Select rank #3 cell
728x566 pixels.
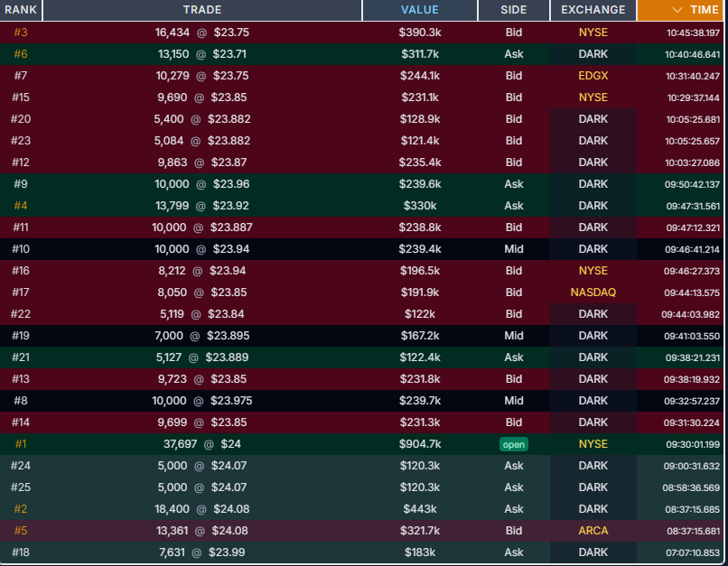21,32
